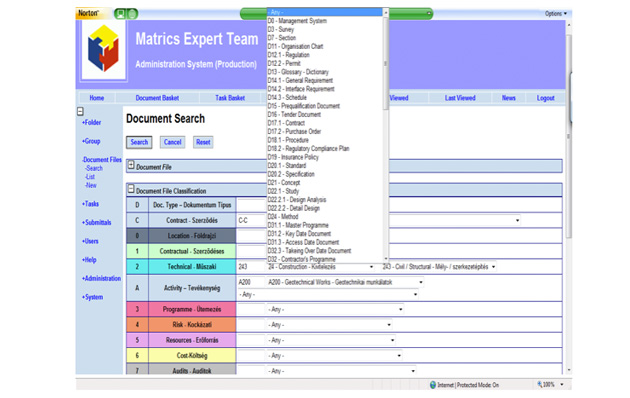Image resolution: width=630 pixels, height=398 pixels.
Task: Click Logout in the navigation bar
Action: 545,98
